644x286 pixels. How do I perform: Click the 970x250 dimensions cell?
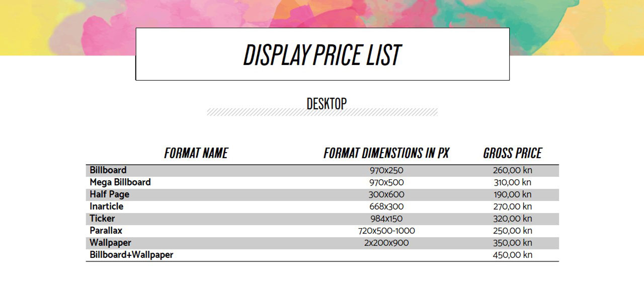click(386, 170)
